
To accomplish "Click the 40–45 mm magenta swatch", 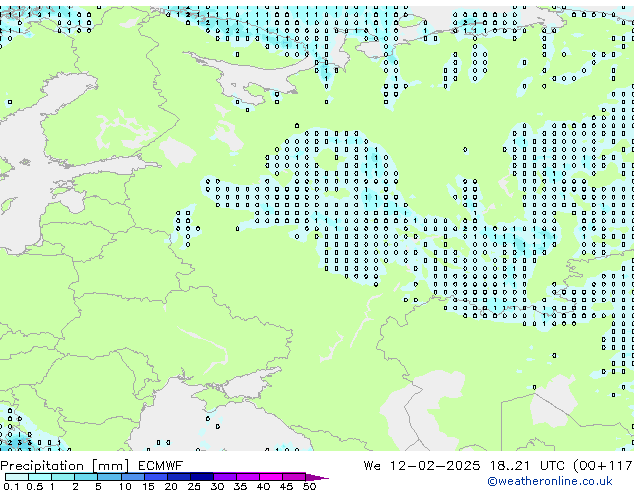I will (x=271, y=477).
